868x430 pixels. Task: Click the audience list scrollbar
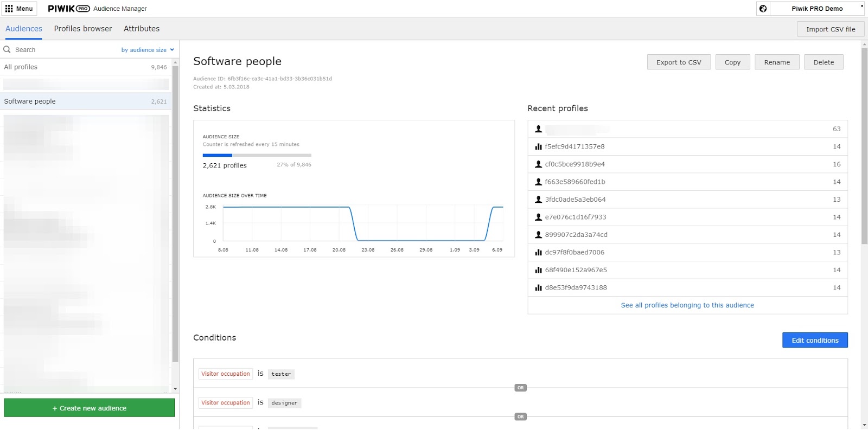pyautogui.click(x=175, y=214)
